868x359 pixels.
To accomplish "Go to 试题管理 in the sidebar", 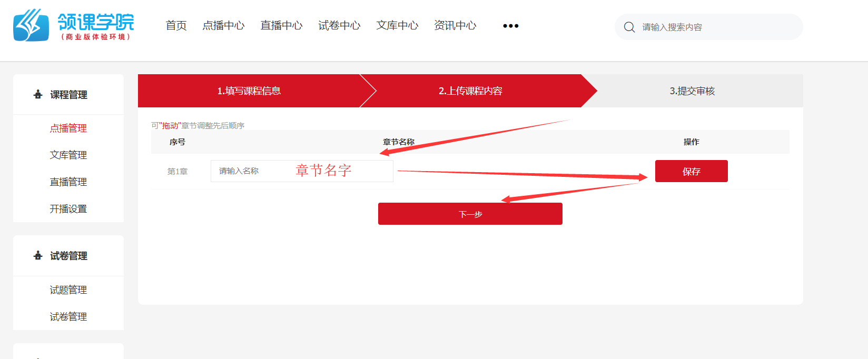I will (x=68, y=290).
